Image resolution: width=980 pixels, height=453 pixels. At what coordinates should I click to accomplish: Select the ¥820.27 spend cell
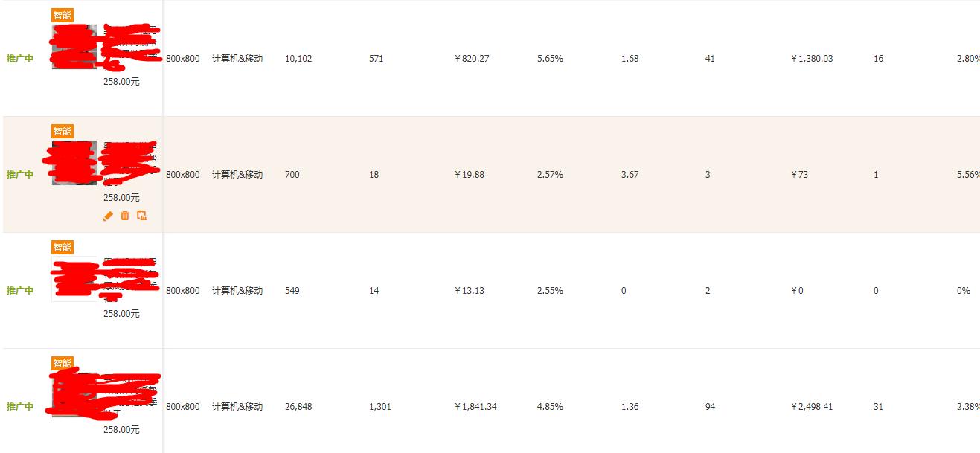pyautogui.click(x=472, y=59)
